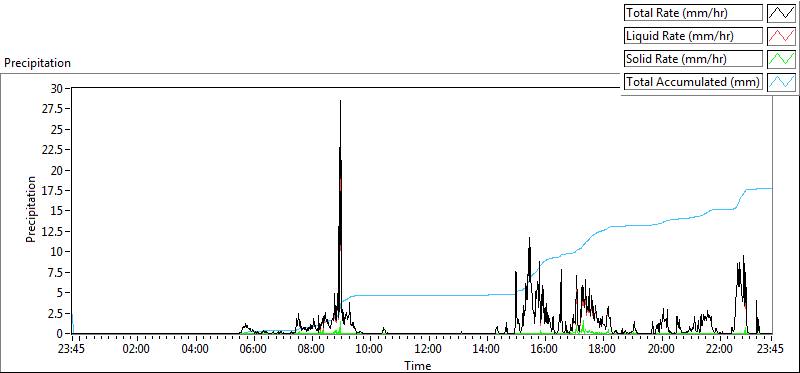Click the 06:00 time axis label
The image size is (800, 373).
(254, 350)
